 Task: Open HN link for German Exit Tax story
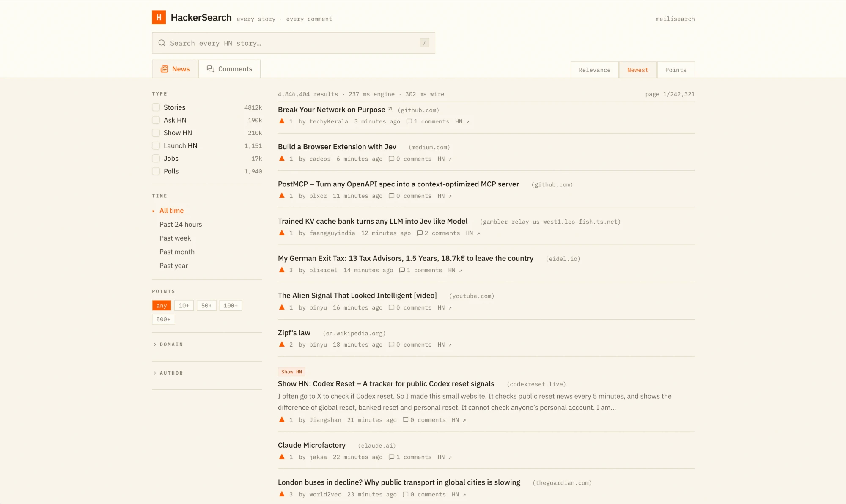coord(455,270)
